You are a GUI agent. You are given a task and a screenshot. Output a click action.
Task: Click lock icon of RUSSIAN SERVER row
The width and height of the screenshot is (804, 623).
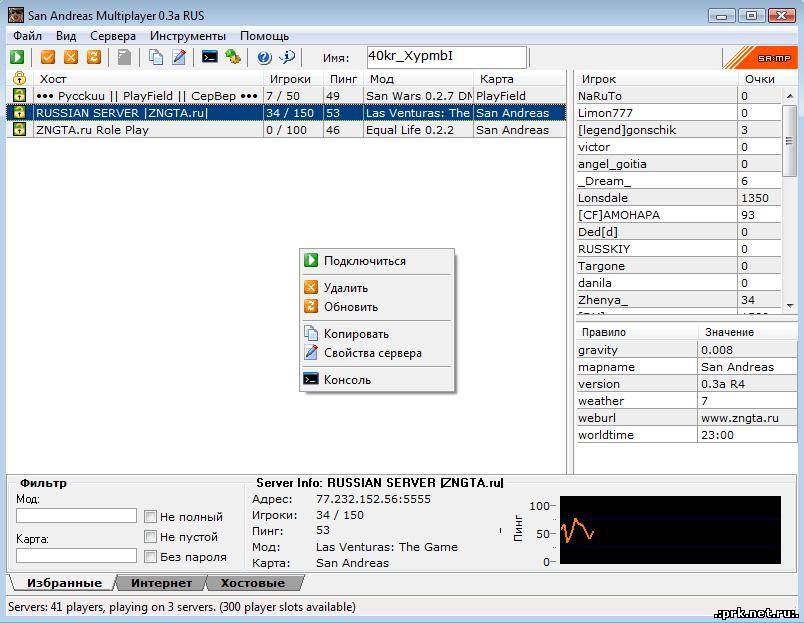(x=19, y=112)
